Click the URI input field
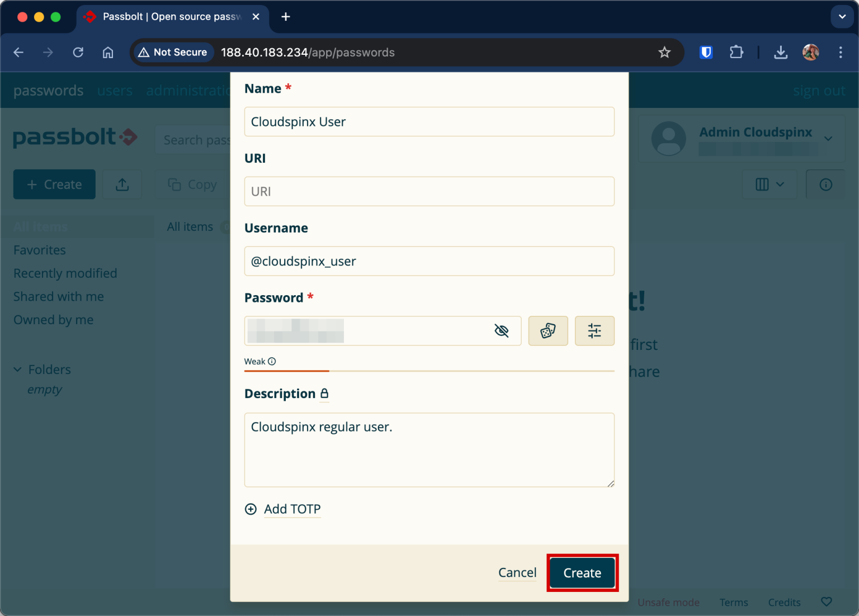859x616 pixels. [x=429, y=191]
